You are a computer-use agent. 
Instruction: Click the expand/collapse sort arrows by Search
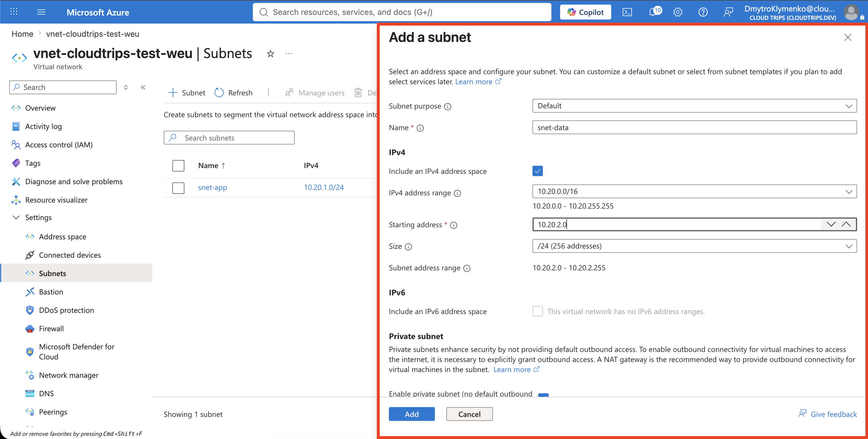[x=126, y=87]
